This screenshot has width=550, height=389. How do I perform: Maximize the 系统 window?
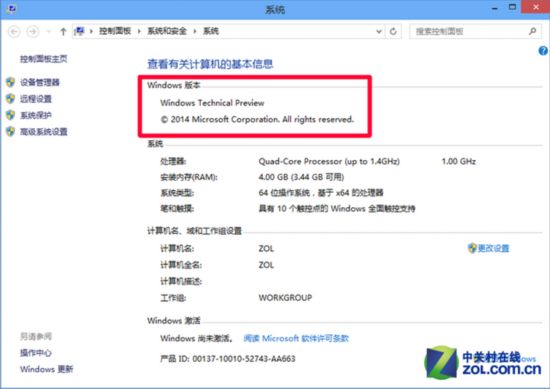512,7
